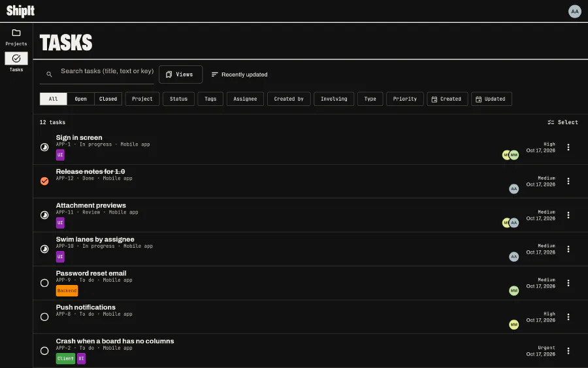Select the All filter tab

54,99
